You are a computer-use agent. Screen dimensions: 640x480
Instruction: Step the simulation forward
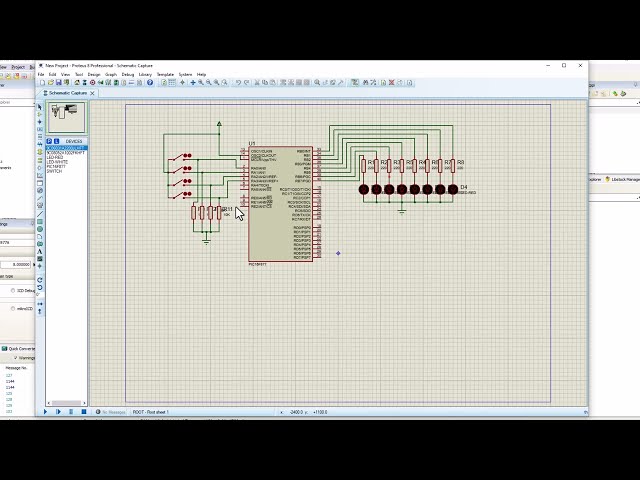tap(58, 412)
